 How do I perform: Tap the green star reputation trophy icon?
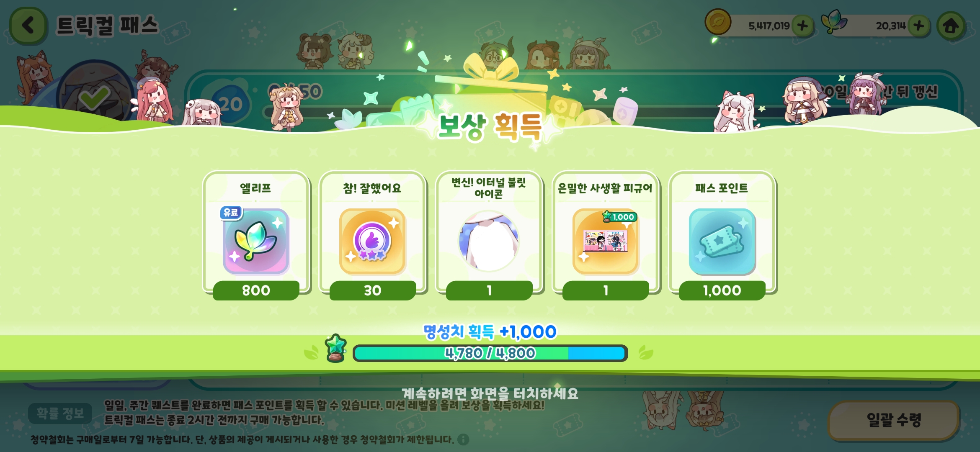336,348
